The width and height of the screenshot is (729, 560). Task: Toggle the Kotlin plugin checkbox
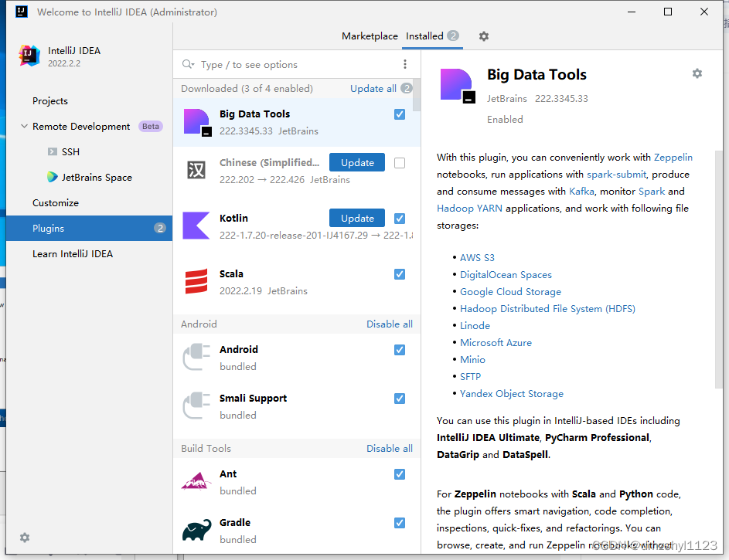pos(400,219)
